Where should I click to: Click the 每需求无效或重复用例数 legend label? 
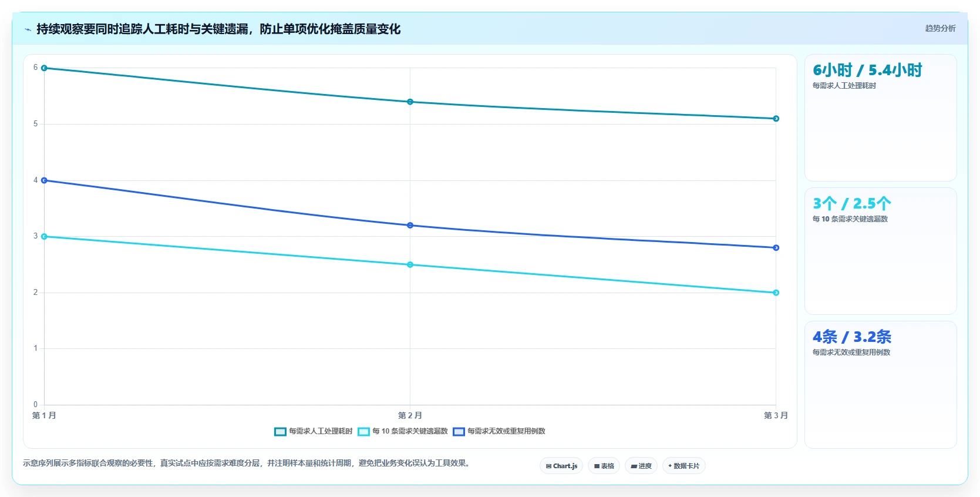(x=506, y=431)
